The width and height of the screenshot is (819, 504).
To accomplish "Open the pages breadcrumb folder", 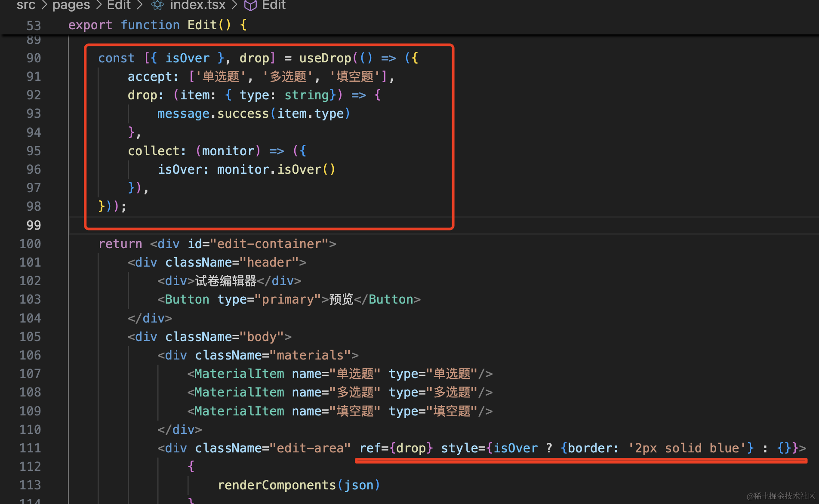I will pyautogui.click(x=71, y=5).
